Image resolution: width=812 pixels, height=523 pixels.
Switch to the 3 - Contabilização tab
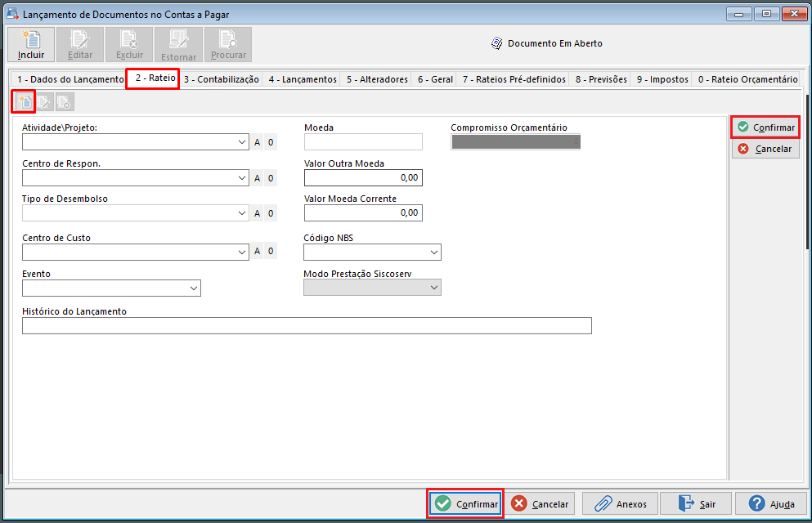click(x=221, y=79)
